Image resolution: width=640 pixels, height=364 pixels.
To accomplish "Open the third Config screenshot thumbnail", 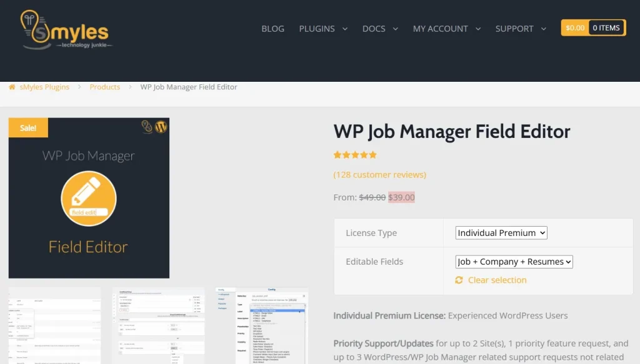I will [262, 325].
